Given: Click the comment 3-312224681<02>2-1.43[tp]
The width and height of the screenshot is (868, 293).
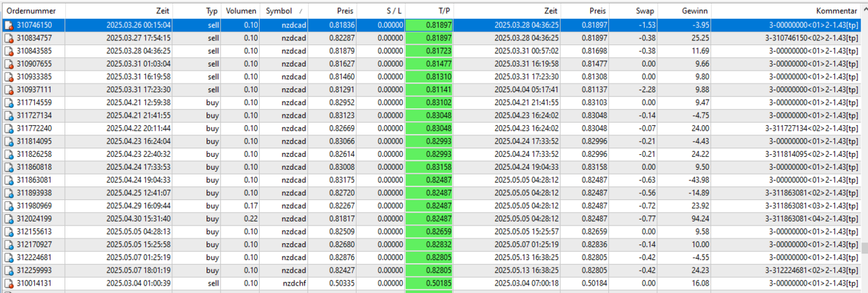Looking at the screenshot, I should pyautogui.click(x=813, y=270).
